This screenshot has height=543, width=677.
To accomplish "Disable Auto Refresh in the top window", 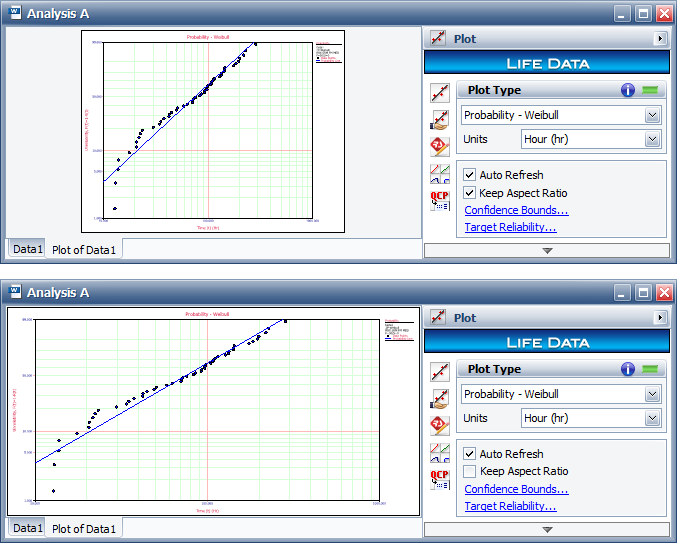I will [x=470, y=175].
